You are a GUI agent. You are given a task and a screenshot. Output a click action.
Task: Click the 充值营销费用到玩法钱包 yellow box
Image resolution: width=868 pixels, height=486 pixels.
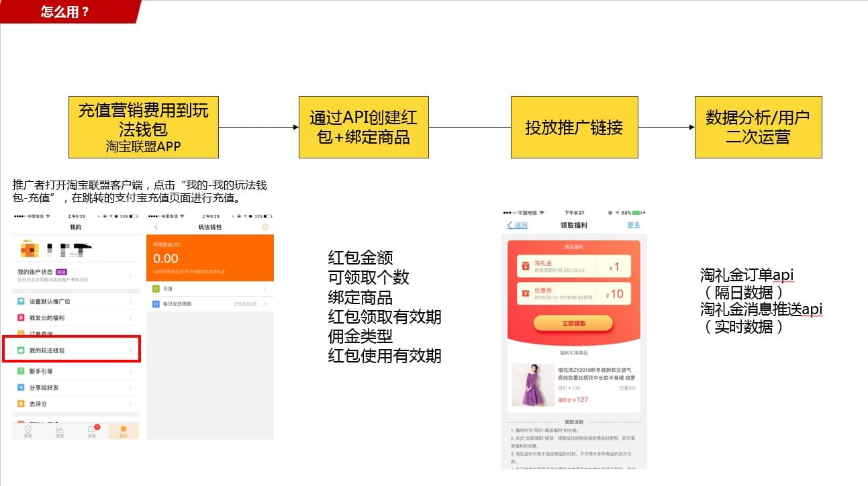click(144, 127)
